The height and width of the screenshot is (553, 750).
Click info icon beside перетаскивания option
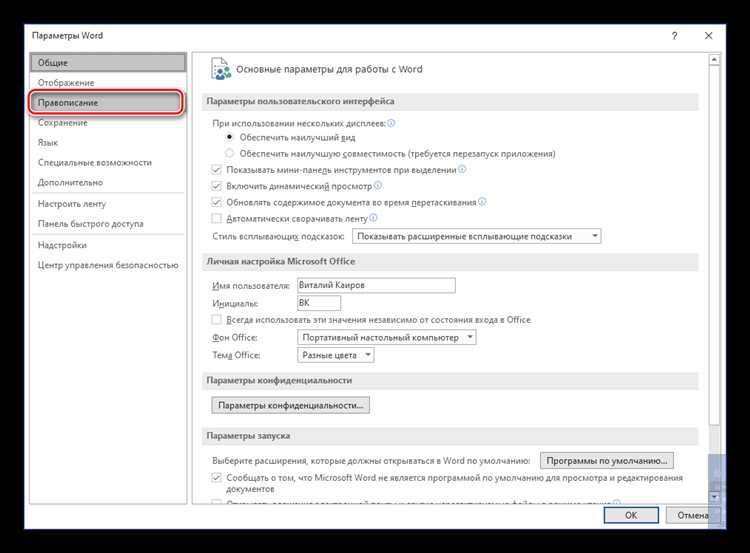482,201
